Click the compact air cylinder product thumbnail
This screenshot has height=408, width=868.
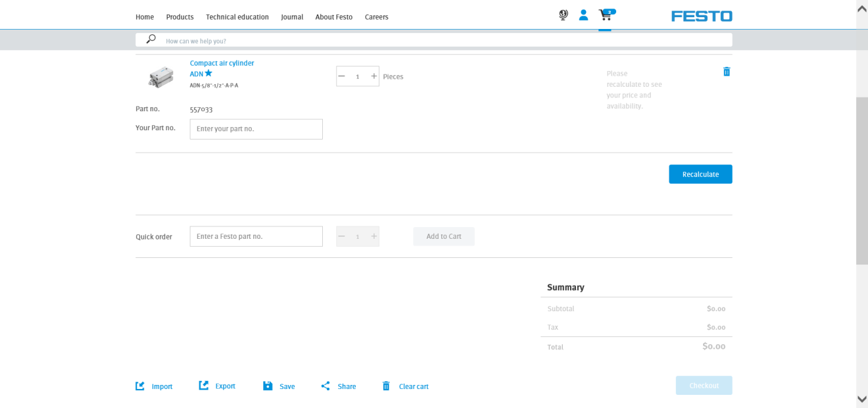160,76
